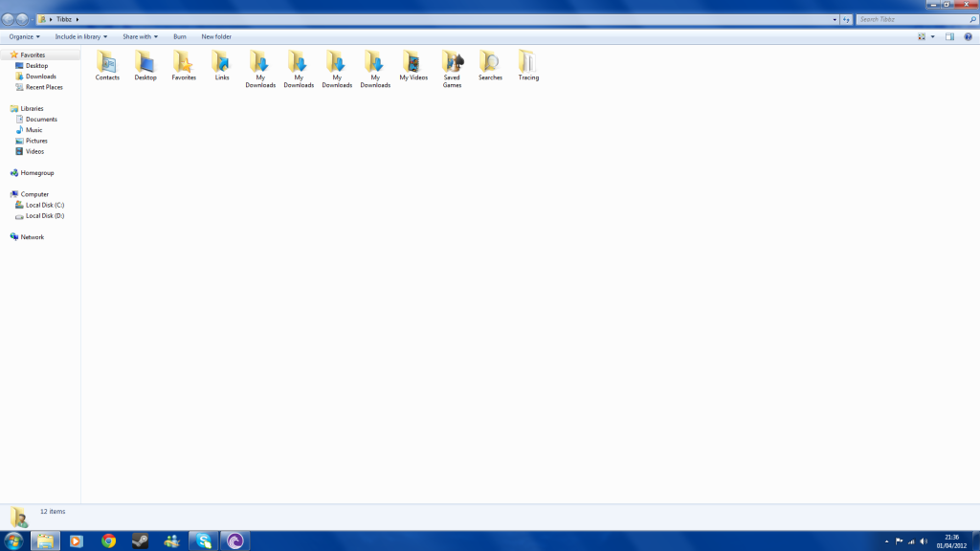980x551 pixels.
Task: Go to Downloads in navigation pane
Action: [x=40, y=77]
